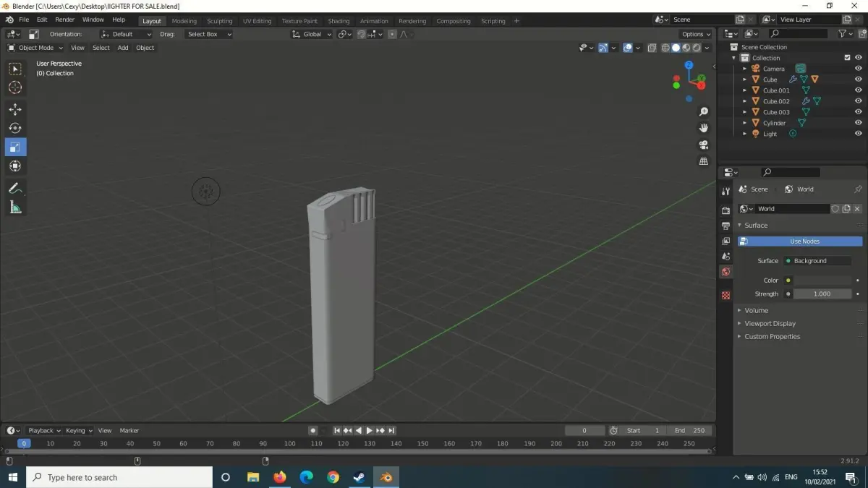Open the Playback popover in timeline
Viewport: 868px width, 488px height.
43,430
